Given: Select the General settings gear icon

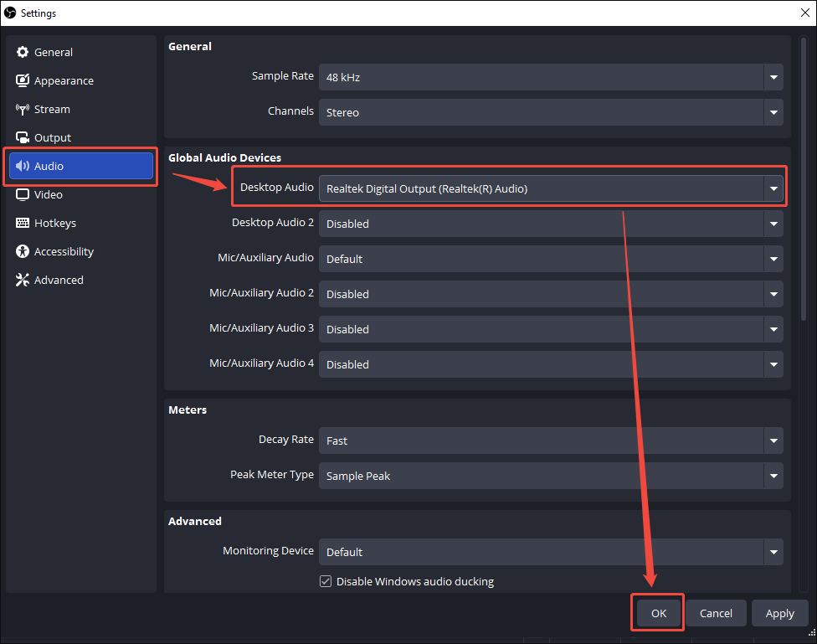Looking at the screenshot, I should (x=22, y=51).
